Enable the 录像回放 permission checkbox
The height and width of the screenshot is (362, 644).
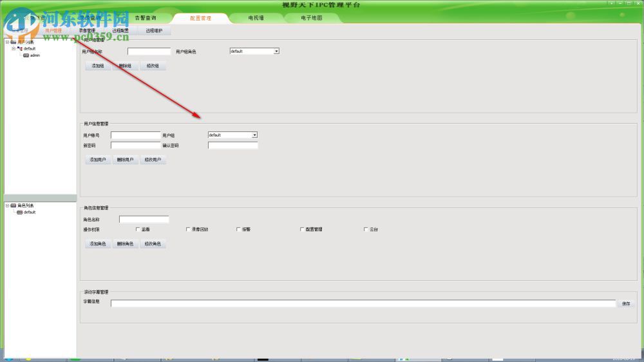(x=188, y=229)
